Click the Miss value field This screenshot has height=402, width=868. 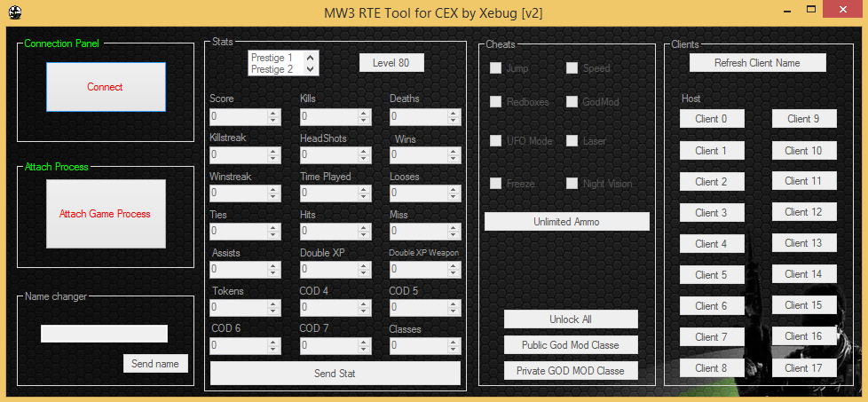pyautogui.click(x=419, y=231)
